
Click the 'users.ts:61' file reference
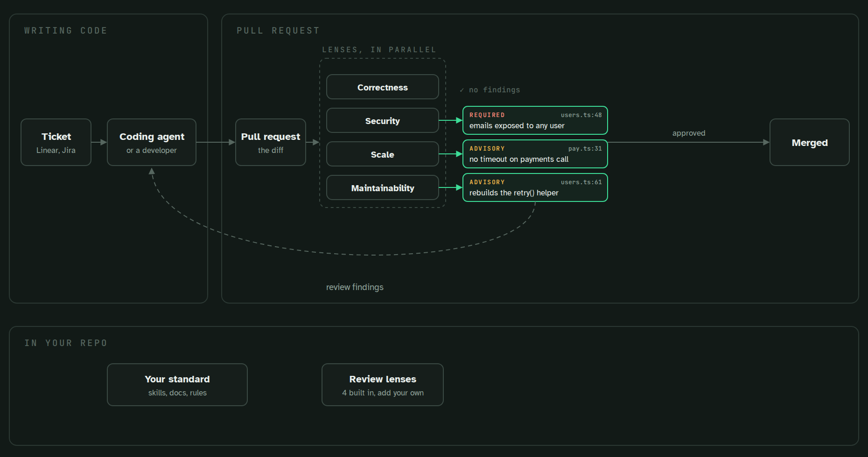[581, 182]
